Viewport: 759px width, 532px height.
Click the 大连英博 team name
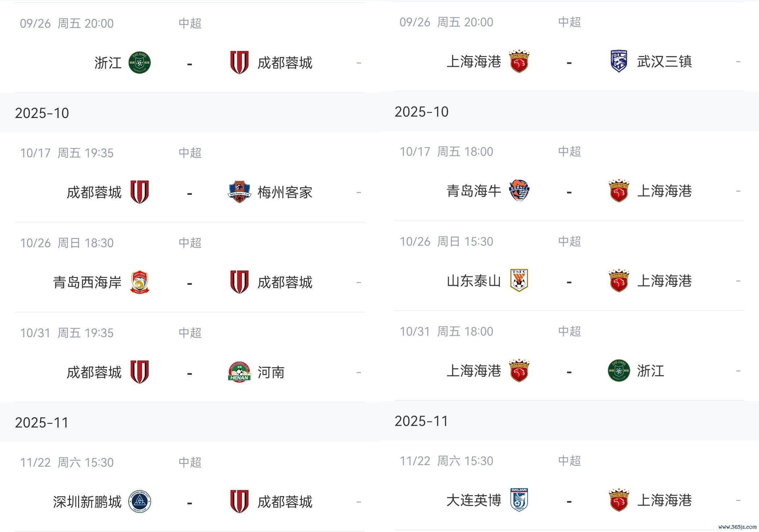click(474, 500)
